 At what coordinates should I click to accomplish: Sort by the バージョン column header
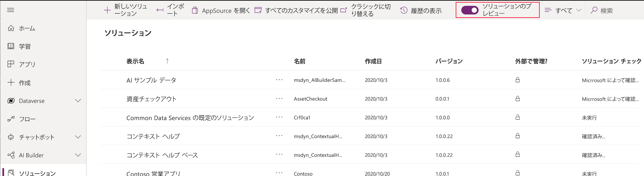coord(449,61)
